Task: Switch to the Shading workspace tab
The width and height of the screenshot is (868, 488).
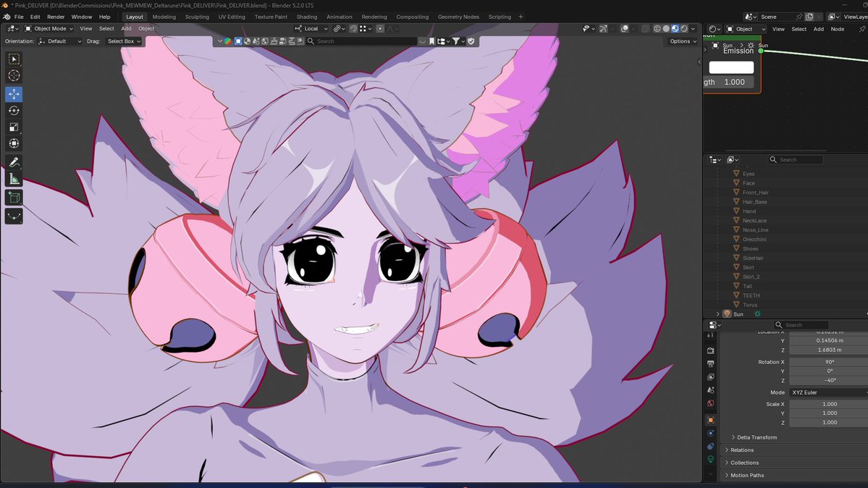Action: [x=307, y=17]
